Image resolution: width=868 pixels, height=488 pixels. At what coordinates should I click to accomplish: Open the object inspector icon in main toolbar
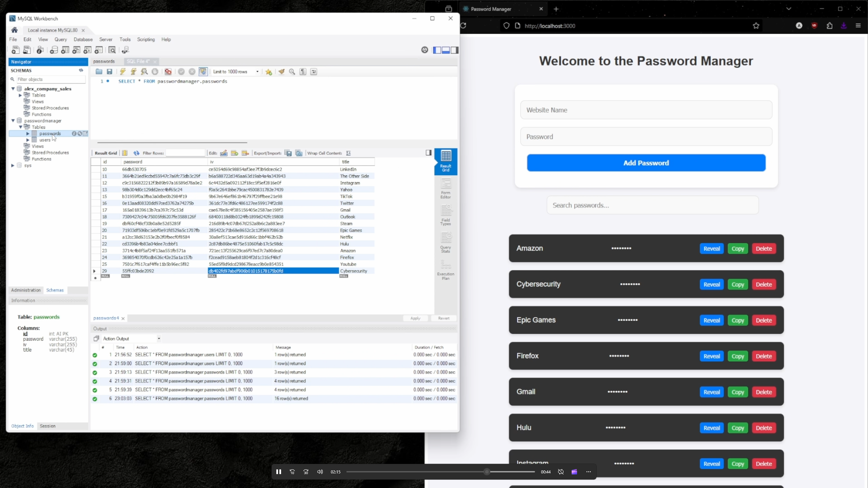coord(40,50)
